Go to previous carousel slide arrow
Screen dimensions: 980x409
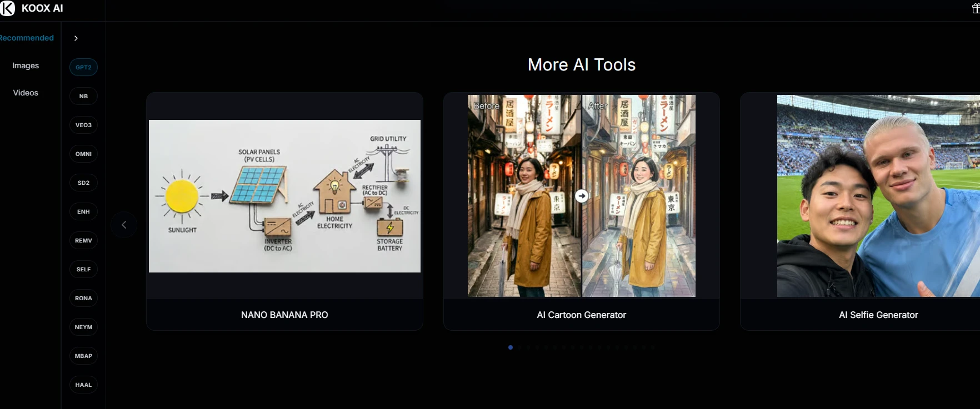pos(124,225)
